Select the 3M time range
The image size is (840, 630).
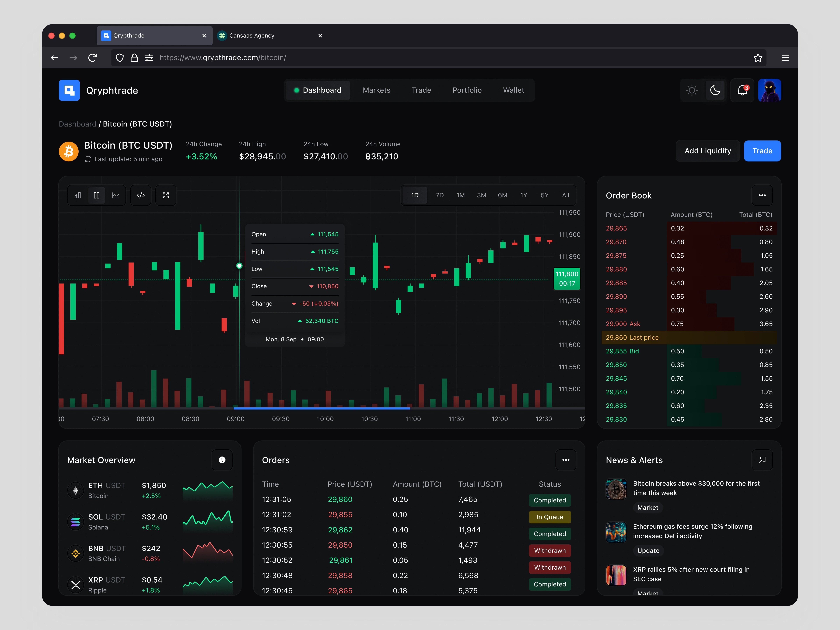pyautogui.click(x=482, y=195)
